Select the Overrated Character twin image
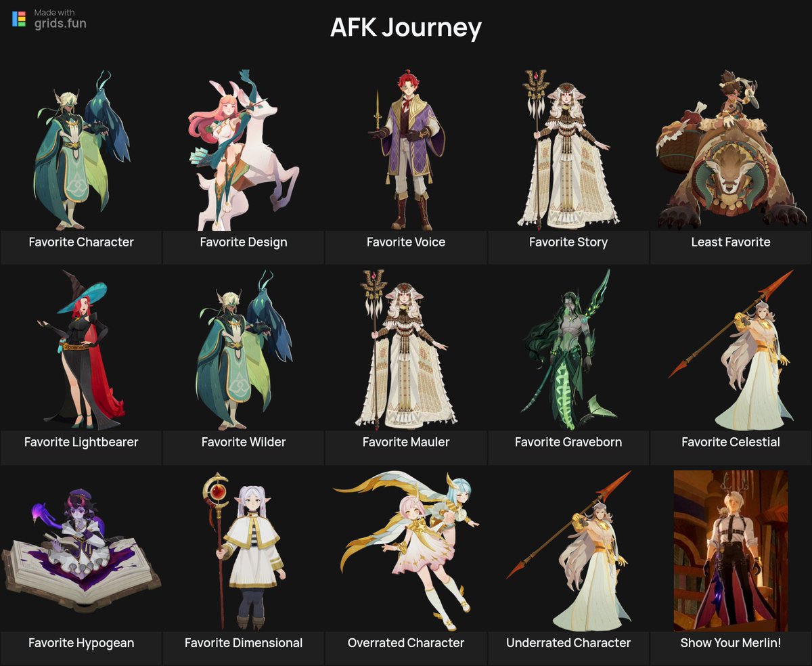 406,550
